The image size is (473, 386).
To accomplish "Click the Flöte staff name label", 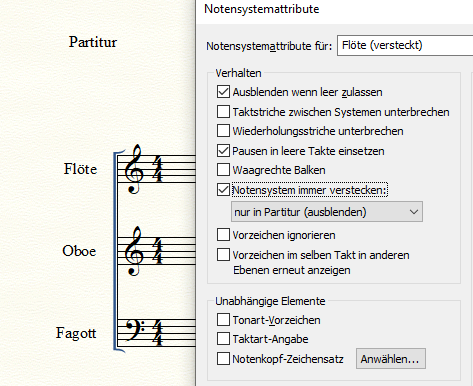I will point(80,169).
